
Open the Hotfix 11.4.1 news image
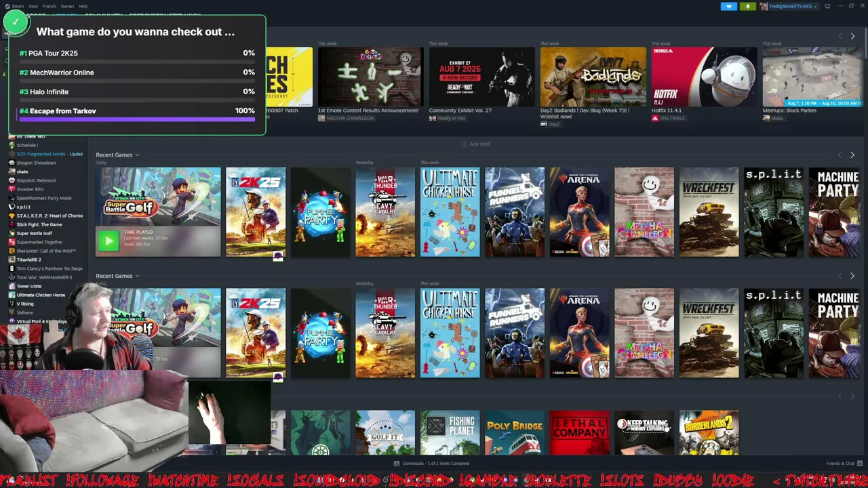[x=704, y=77]
